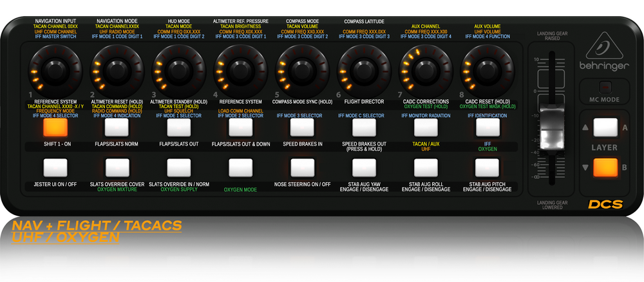Toggle the MC MODE switch
644x282 pixels.
(x=605, y=87)
